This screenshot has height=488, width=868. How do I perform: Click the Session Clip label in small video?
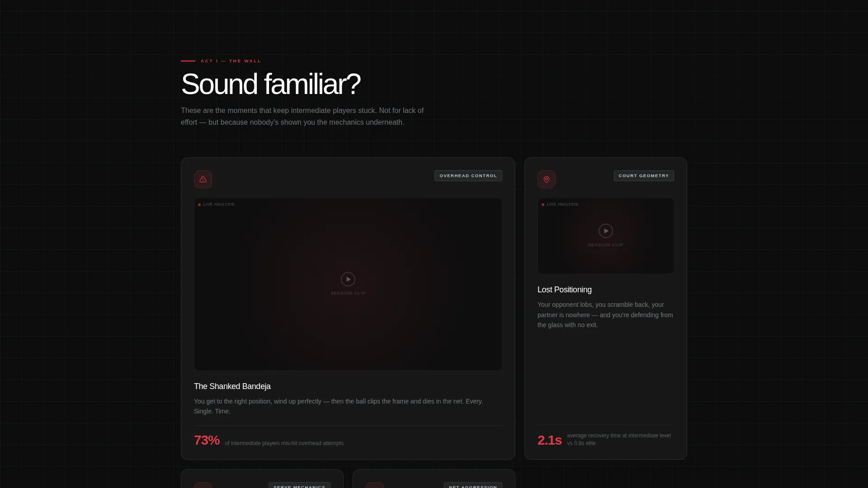click(606, 245)
